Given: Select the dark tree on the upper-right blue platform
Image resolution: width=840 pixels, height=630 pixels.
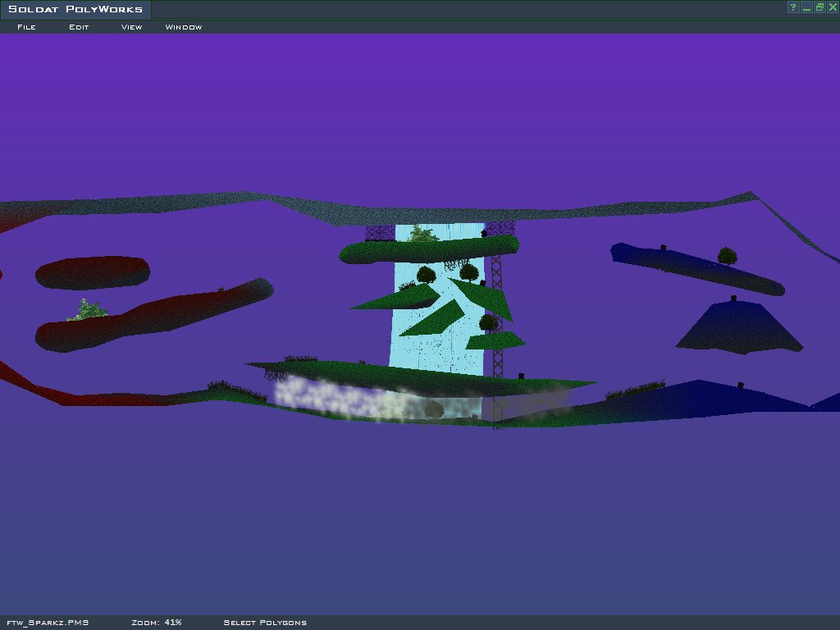Looking at the screenshot, I should pyautogui.click(x=727, y=255).
